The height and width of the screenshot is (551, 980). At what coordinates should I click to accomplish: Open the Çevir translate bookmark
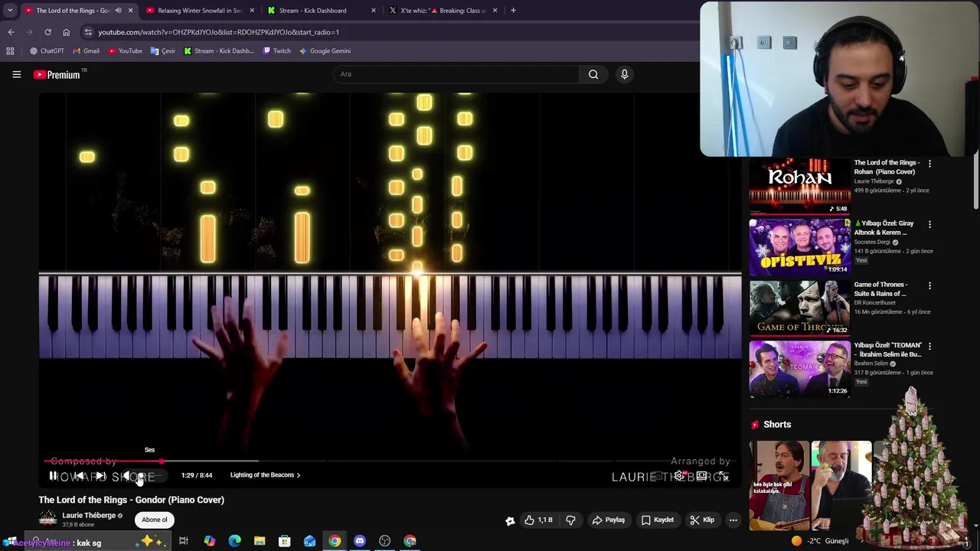click(x=163, y=51)
